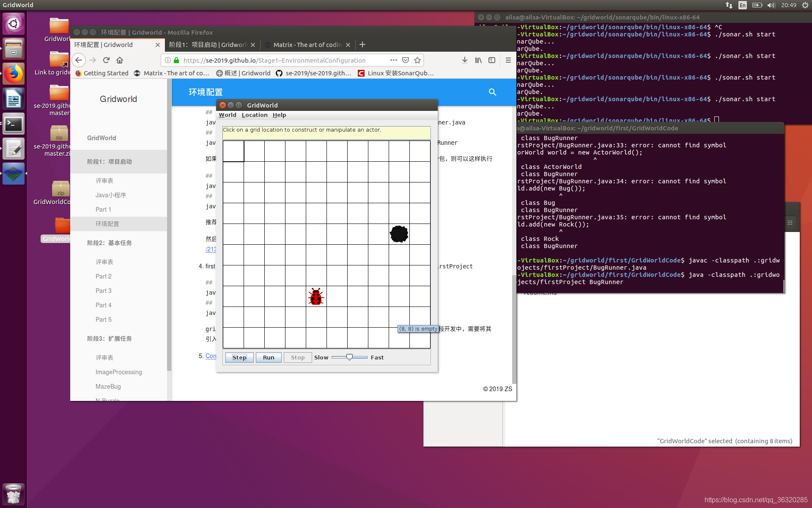Launch Terminal from the Ubuntu dock
The width and height of the screenshot is (812, 508).
pos(14,124)
